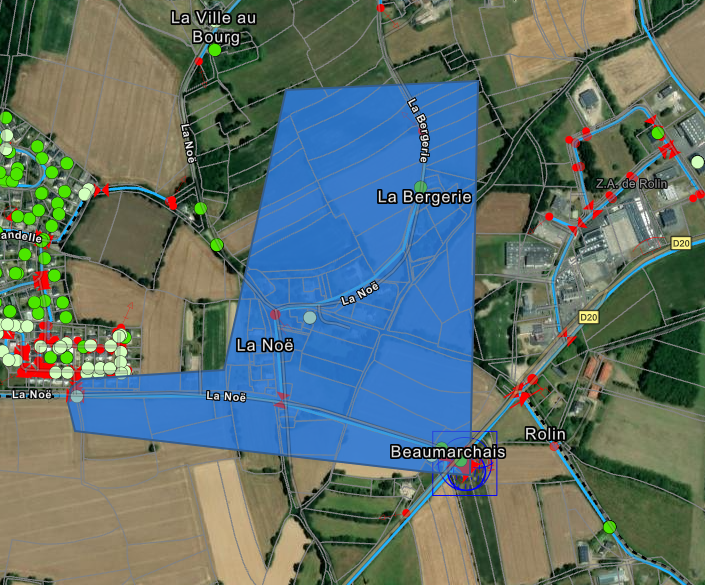
Task: Select green node below La Ville au Bourg label
Action: coord(215,50)
